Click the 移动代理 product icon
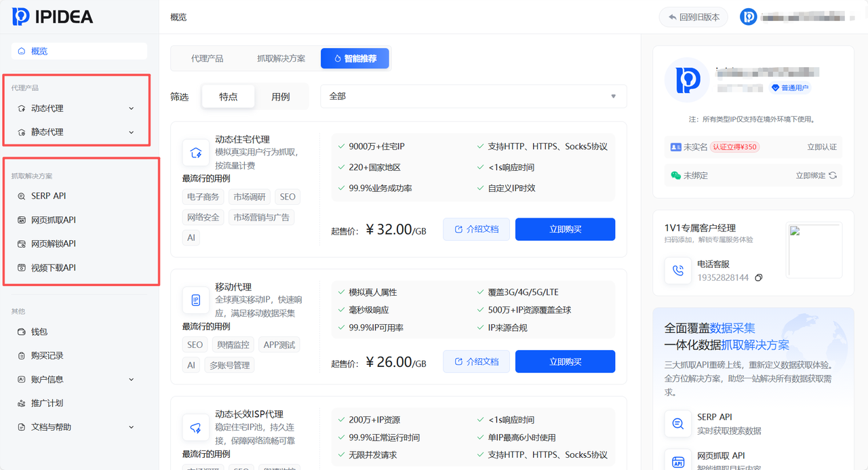The width and height of the screenshot is (868, 470). pyautogui.click(x=196, y=300)
